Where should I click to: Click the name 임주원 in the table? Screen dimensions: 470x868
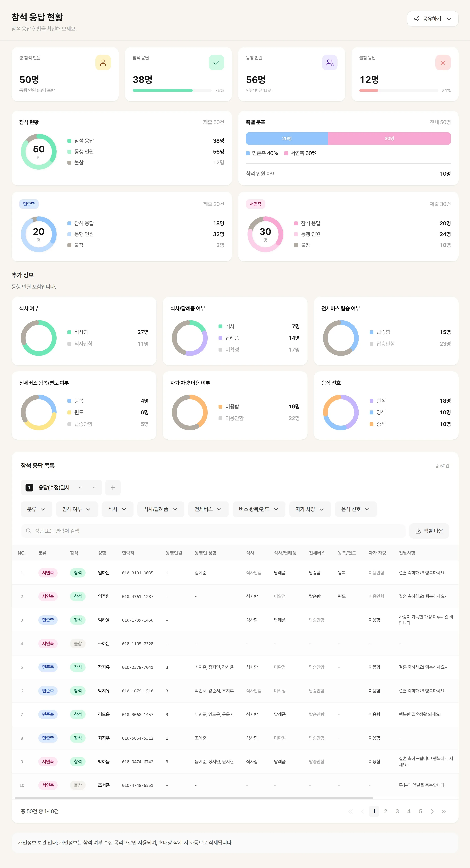[104, 596]
